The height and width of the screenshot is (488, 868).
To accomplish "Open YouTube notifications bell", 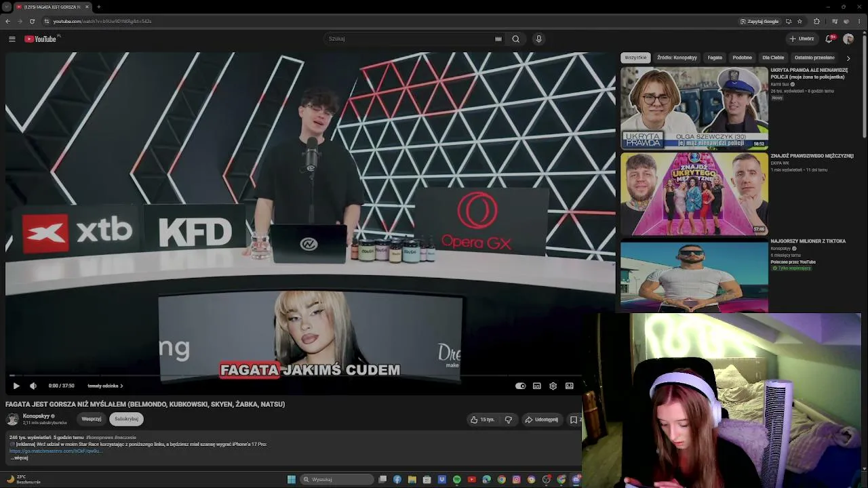I will coord(829,39).
